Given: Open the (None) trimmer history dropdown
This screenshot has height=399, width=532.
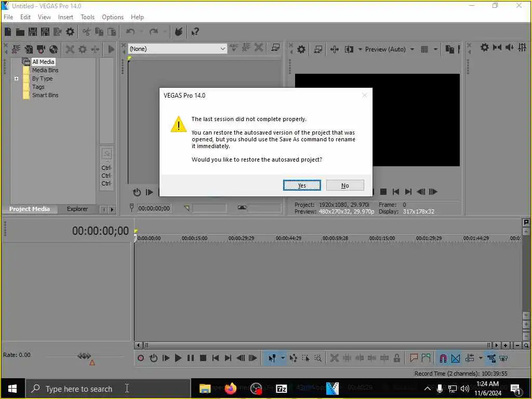Looking at the screenshot, I should point(222,49).
